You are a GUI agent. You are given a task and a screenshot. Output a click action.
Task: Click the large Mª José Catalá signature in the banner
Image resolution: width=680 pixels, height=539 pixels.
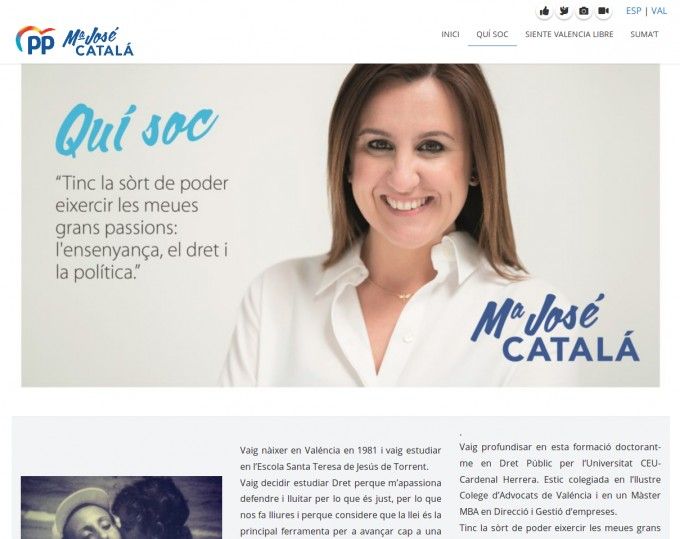tap(555, 328)
